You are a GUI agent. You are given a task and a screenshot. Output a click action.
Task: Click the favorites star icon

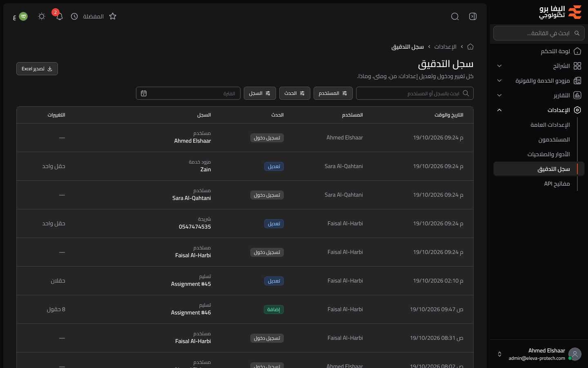coord(113,16)
